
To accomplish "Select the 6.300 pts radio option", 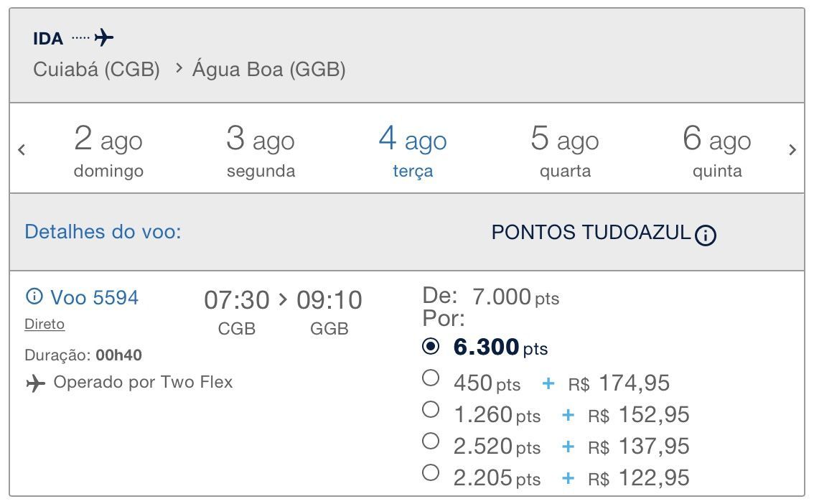I will point(431,346).
